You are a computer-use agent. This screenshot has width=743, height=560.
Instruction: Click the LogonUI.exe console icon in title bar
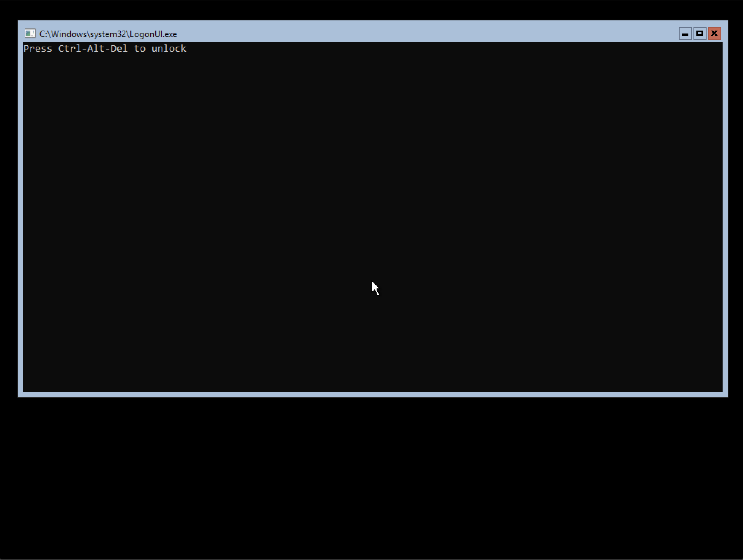pos(30,34)
